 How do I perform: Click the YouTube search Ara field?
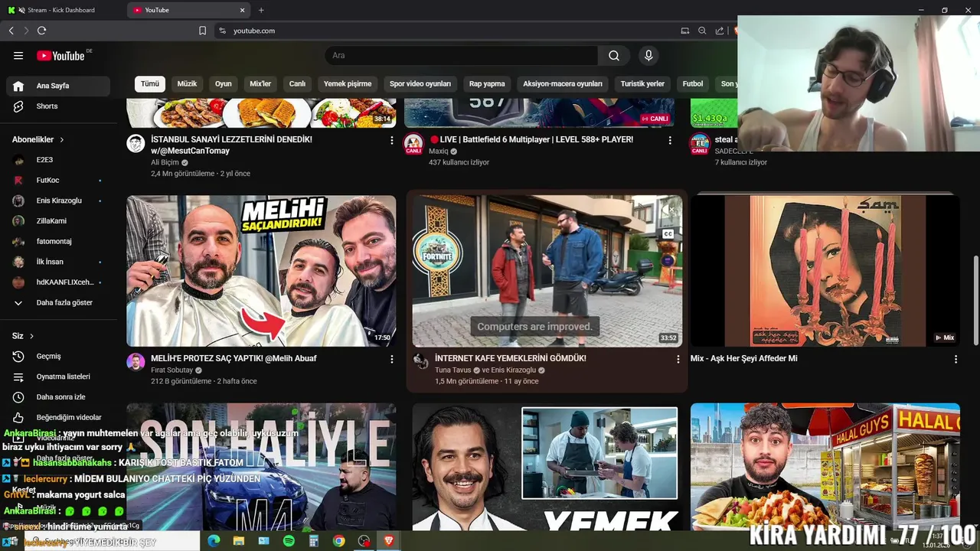(461, 56)
